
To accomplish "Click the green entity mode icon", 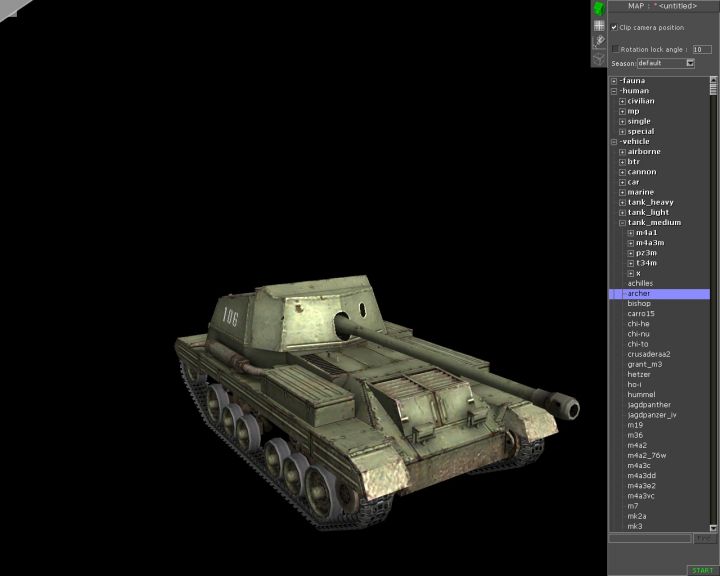I will point(598,9).
